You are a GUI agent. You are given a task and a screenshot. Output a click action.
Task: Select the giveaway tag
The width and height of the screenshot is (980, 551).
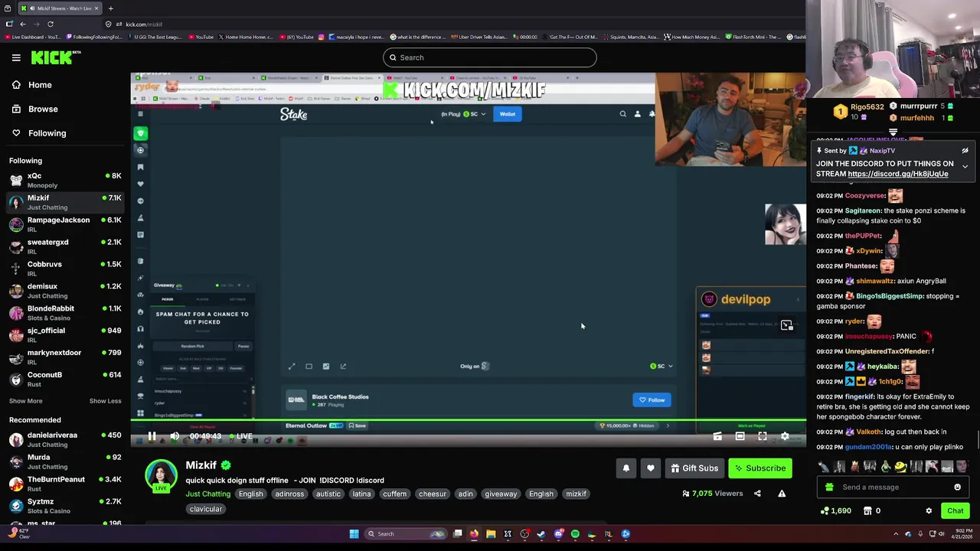[501, 494]
